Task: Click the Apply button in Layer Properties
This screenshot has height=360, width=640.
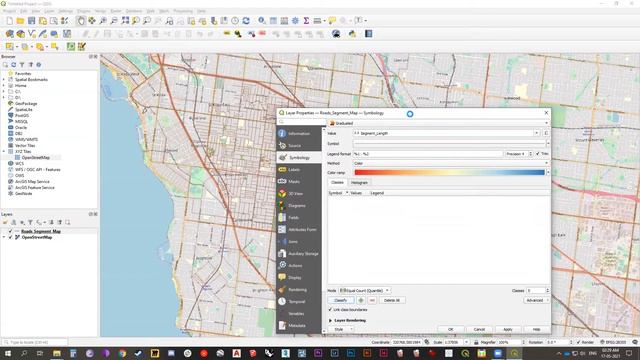Action: click(x=508, y=329)
